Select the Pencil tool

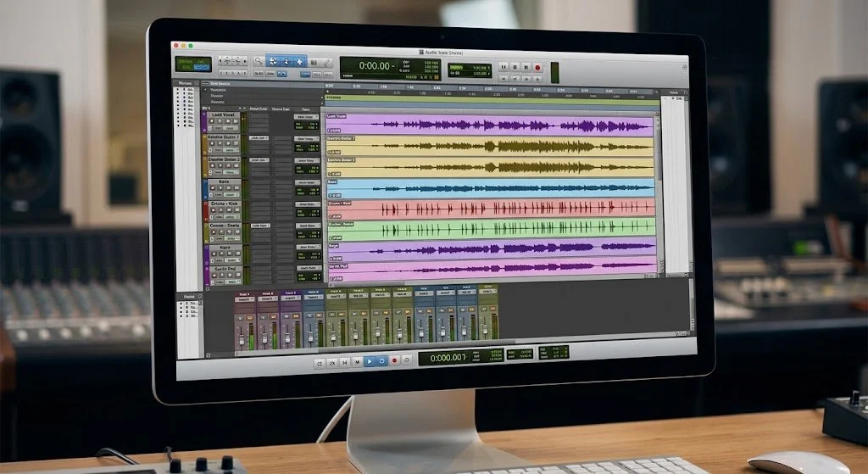click(326, 62)
